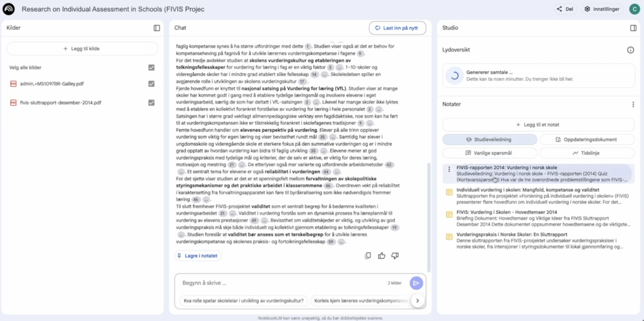Open the NotebookLM logo home
Viewport: 644px width, 321px height.
(9, 9)
